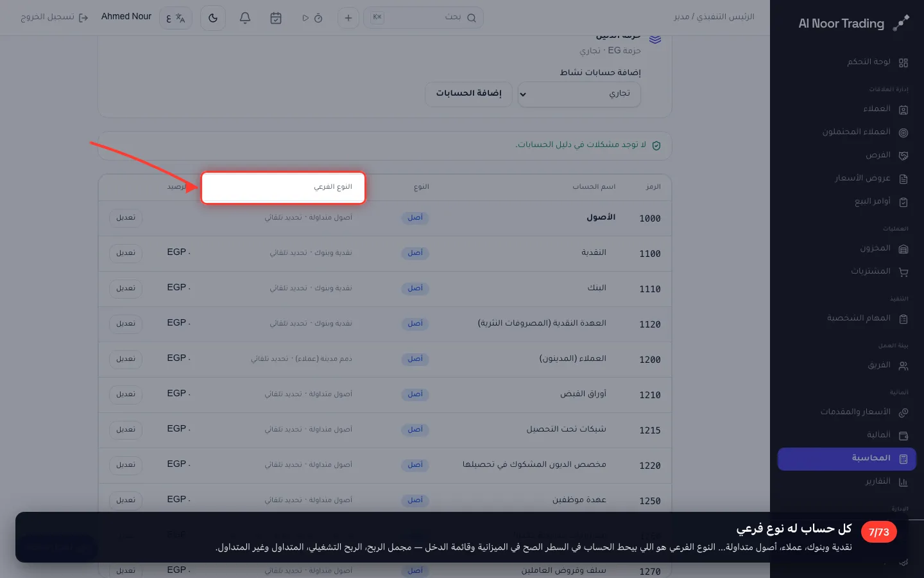Click the أصل badge in row 1120
Screen dimensions: 924x578
415,324
